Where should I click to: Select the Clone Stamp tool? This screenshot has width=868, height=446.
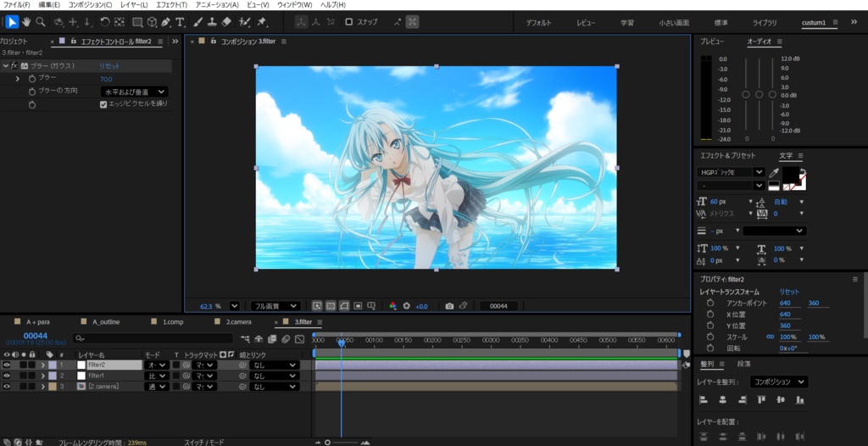[x=212, y=22]
